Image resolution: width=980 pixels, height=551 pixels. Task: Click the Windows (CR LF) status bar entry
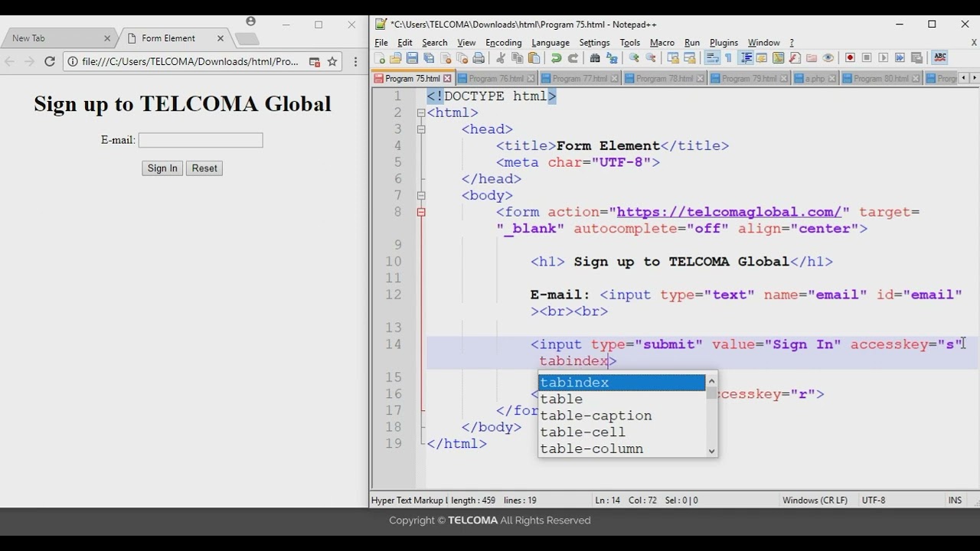tap(815, 500)
